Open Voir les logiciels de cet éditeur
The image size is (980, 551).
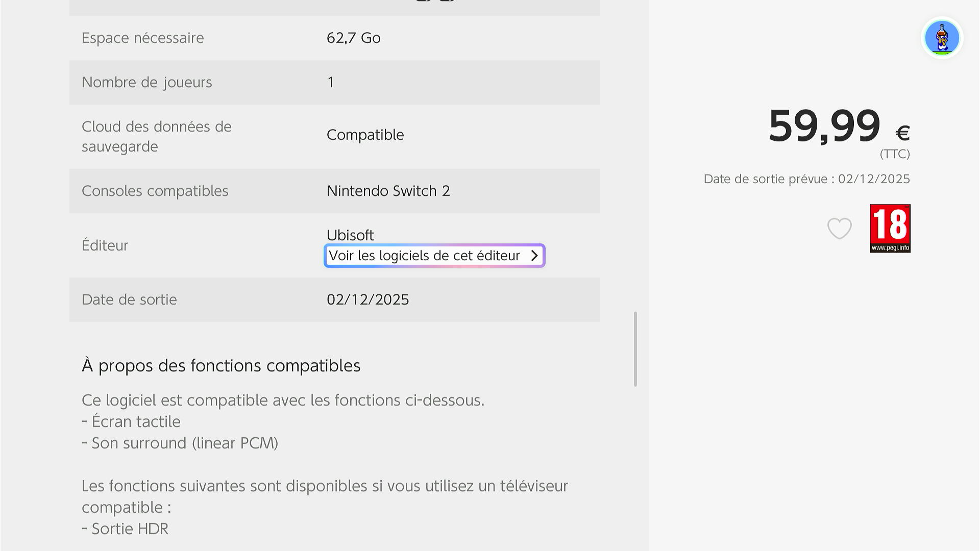point(425,256)
